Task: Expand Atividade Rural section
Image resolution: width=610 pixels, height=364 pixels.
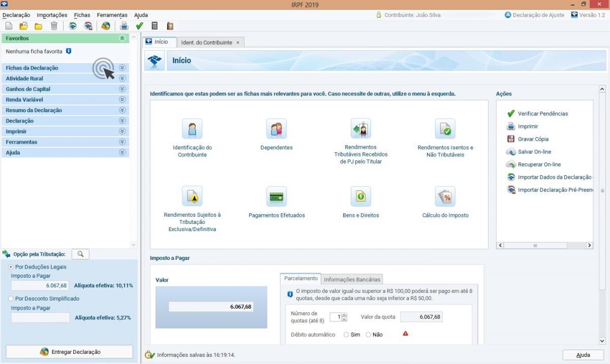Action: tap(122, 78)
